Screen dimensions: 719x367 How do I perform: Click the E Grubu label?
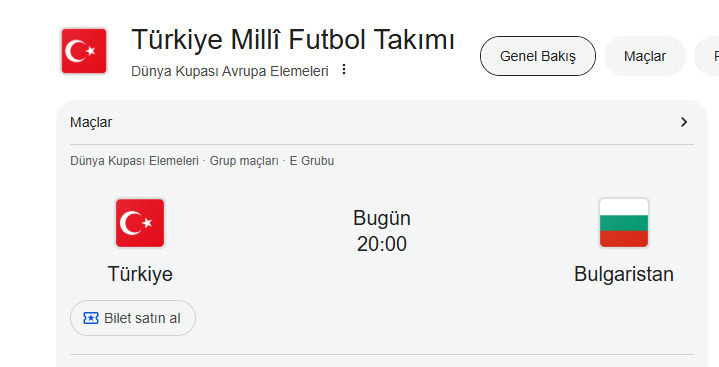(312, 161)
